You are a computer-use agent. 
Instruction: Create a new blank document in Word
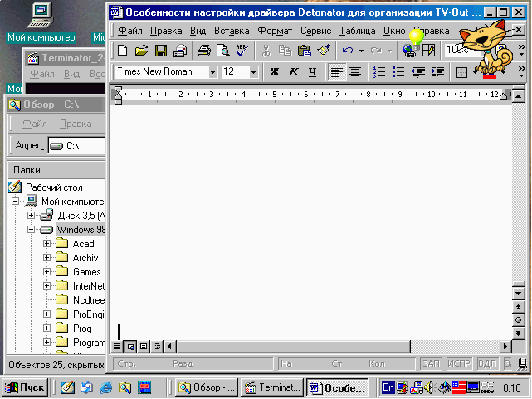(123, 51)
